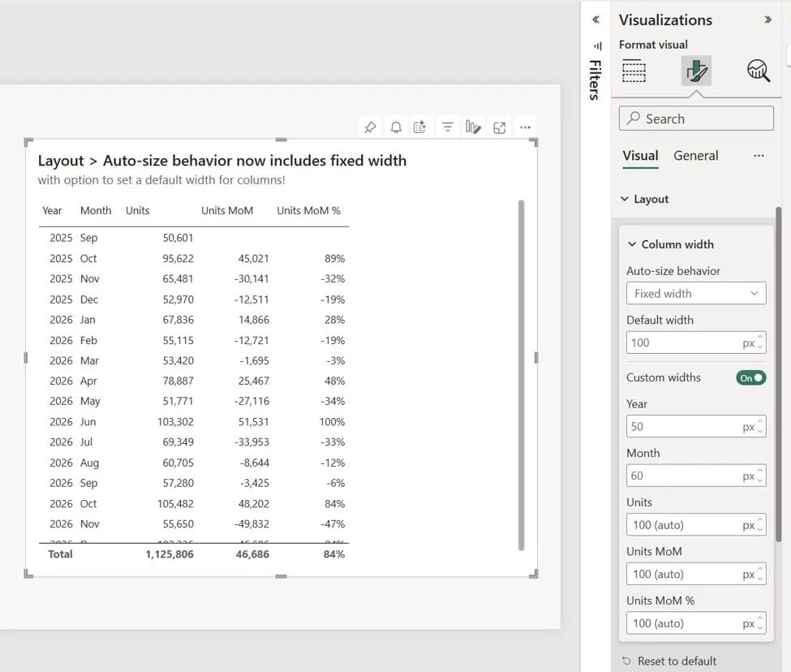This screenshot has width=791, height=672.
Task: Pin the visual with the pin icon
Action: click(x=370, y=127)
